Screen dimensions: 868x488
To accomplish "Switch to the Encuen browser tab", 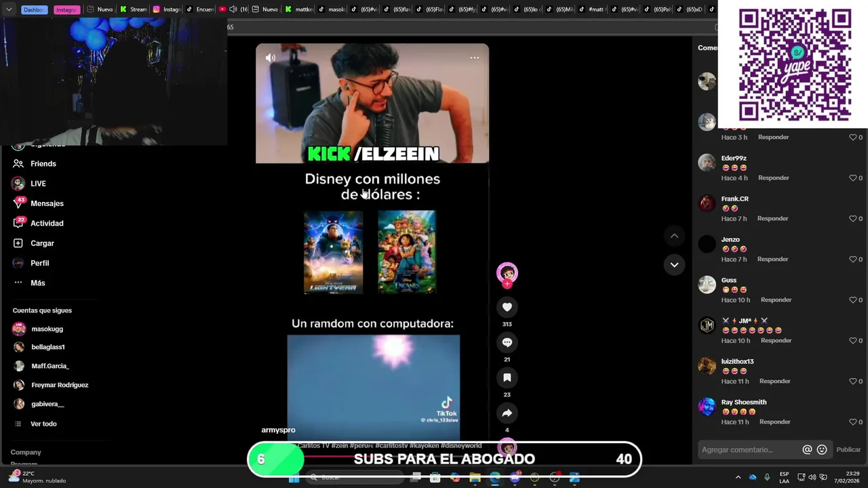I will point(200,9).
